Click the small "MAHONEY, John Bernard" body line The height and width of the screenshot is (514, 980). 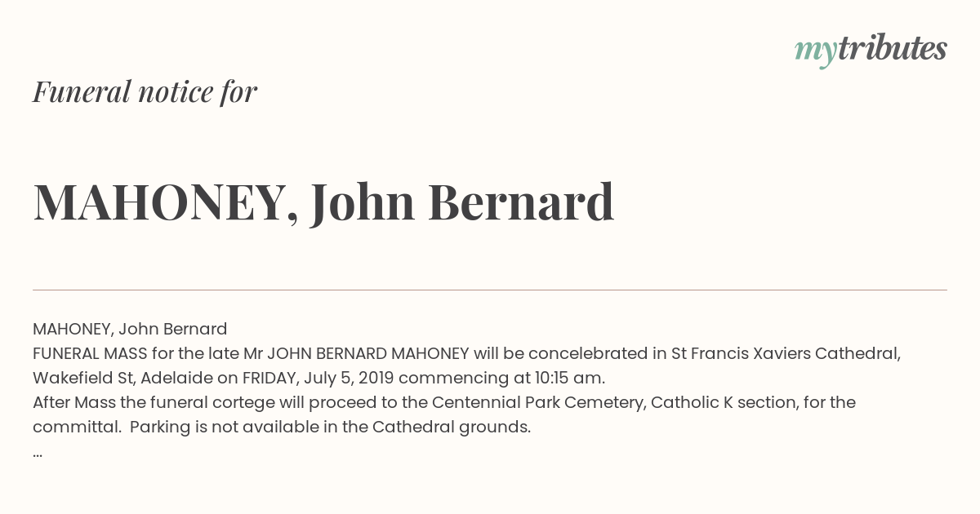pyautogui.click(x=130, y=329)
